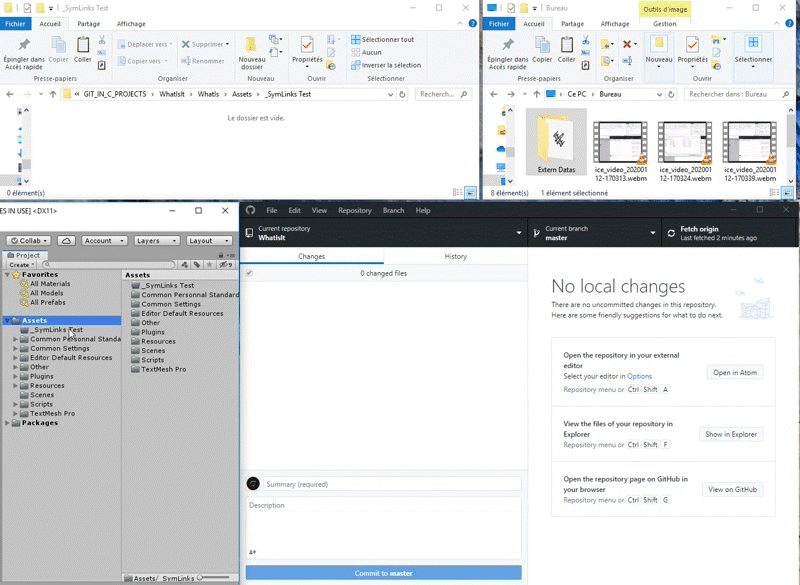This screenshot has height=585, width=800.
Task: Click add co-authors icon in GitHub Desktop
Action: tap(253, 552)
